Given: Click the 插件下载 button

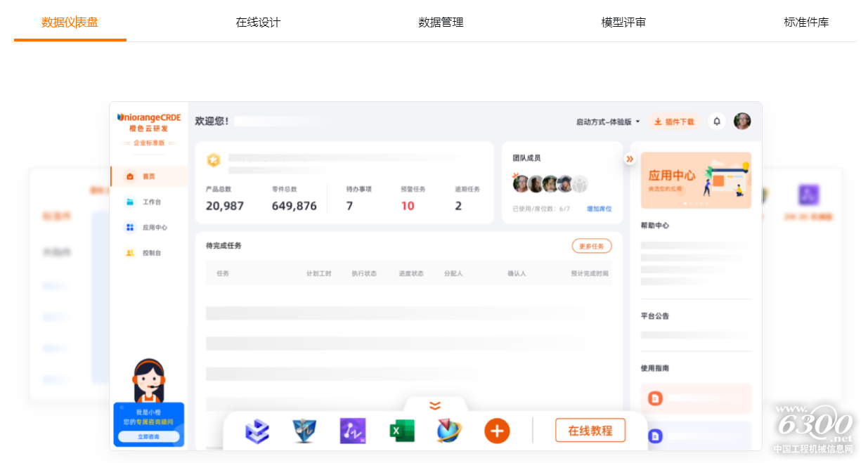Looking at the screenshot, I should (x=673, y=122).
